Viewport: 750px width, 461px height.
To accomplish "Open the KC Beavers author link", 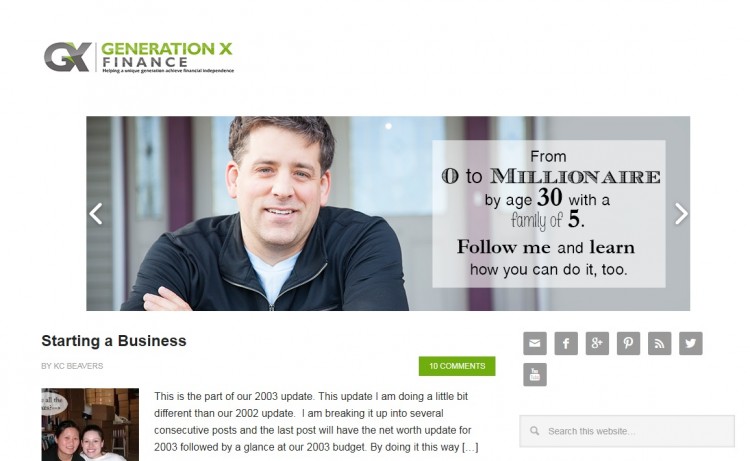I will pyautogui.click(x=78, y=366).
